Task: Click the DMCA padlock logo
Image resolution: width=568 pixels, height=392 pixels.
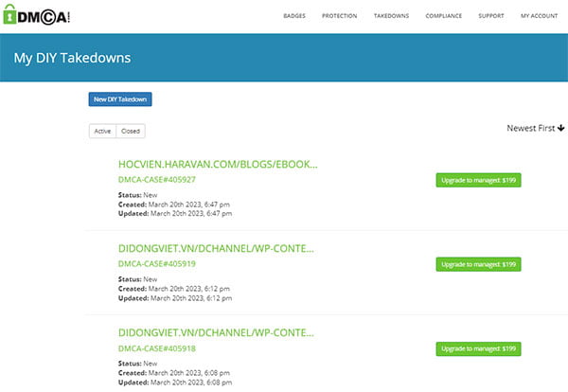Action: point(36,15)
